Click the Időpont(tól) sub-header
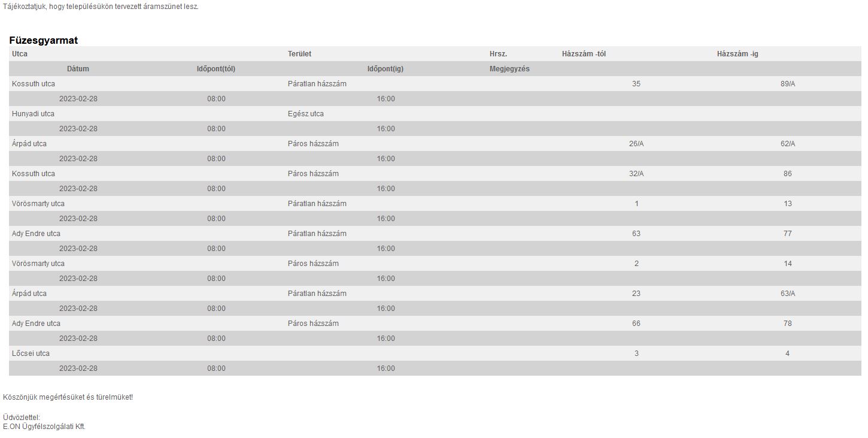 [216, 69]
